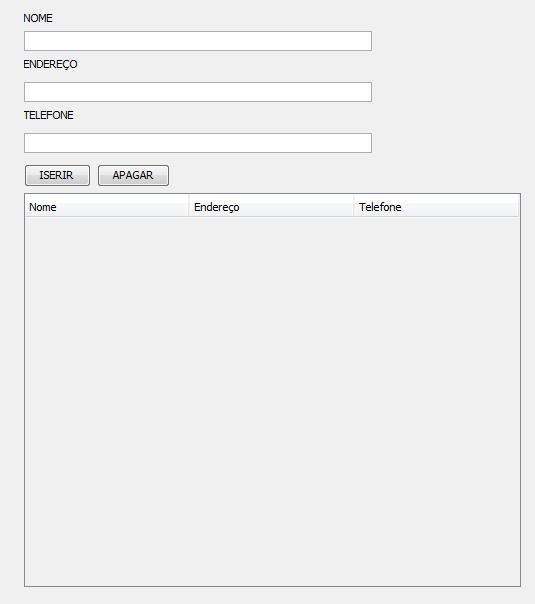Click blank background right of NOME field

coord(453,41)
